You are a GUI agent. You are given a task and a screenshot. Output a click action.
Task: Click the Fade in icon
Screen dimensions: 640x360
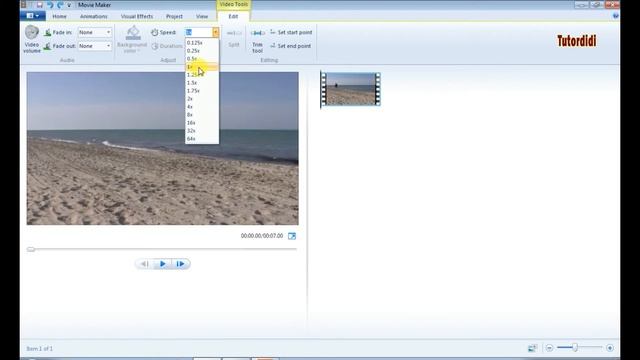coord(47,32)
